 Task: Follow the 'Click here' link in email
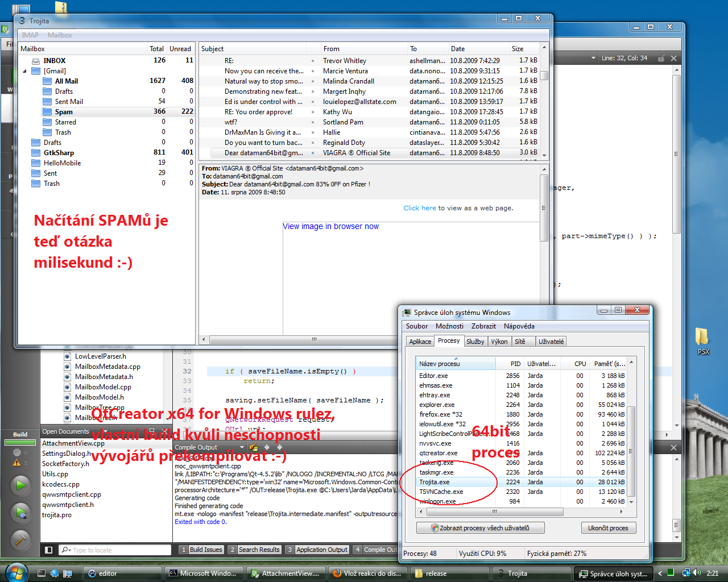pos(420,208)
